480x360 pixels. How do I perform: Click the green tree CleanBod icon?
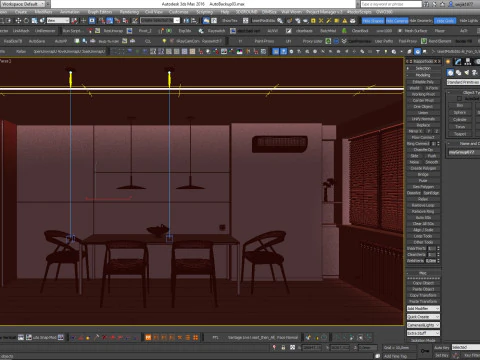[344, 31]
